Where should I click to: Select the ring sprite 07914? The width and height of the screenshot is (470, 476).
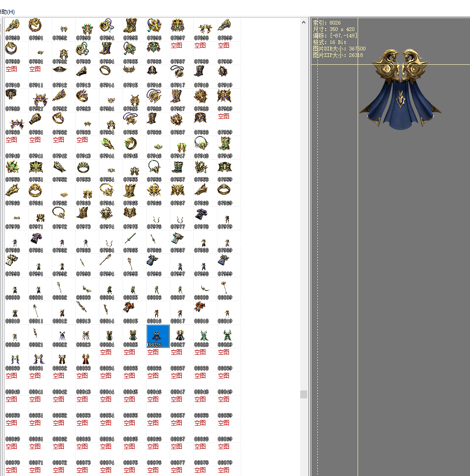tap(111, 76)
